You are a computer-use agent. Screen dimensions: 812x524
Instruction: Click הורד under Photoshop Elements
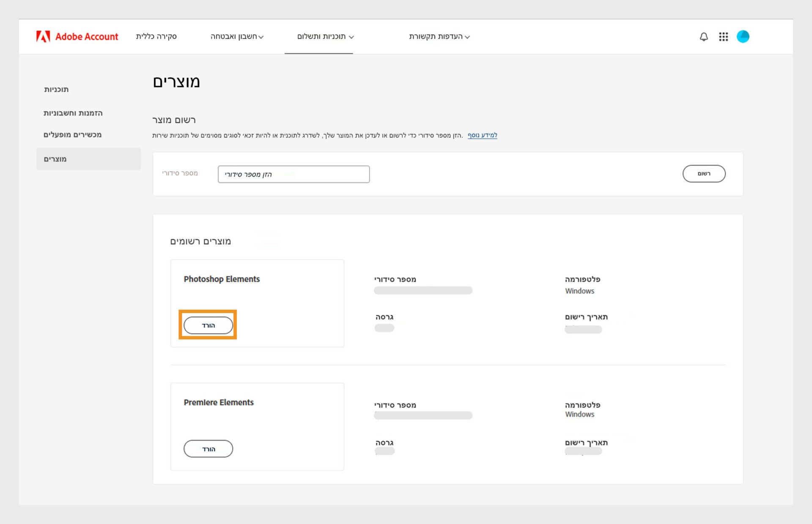coord(208,325)
